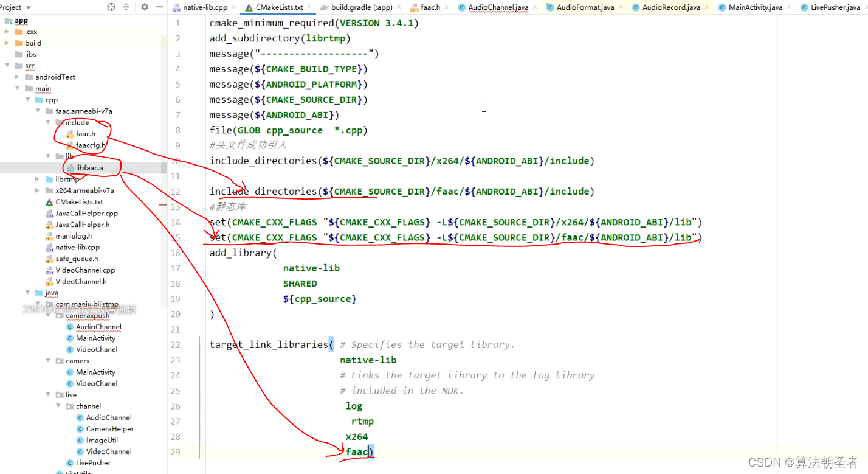Open safe_queue.h from project tree
This screenshot has height=474, width=868.
[x=77, y=259]
